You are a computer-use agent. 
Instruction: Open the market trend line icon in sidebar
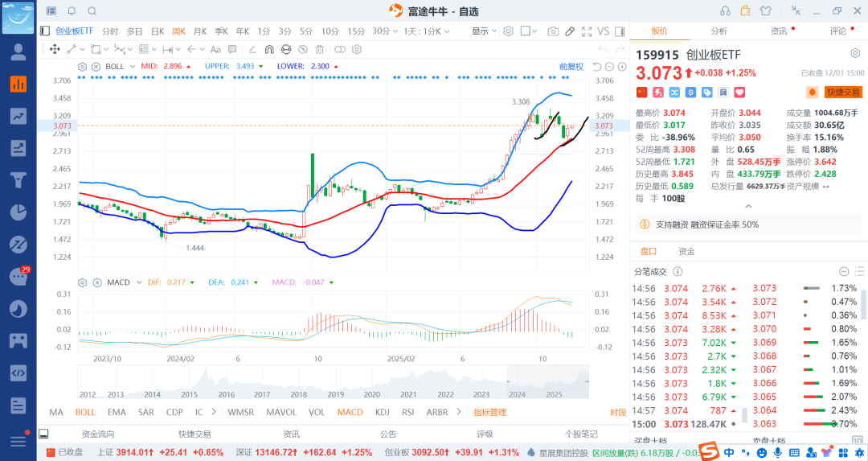[18, 117]
